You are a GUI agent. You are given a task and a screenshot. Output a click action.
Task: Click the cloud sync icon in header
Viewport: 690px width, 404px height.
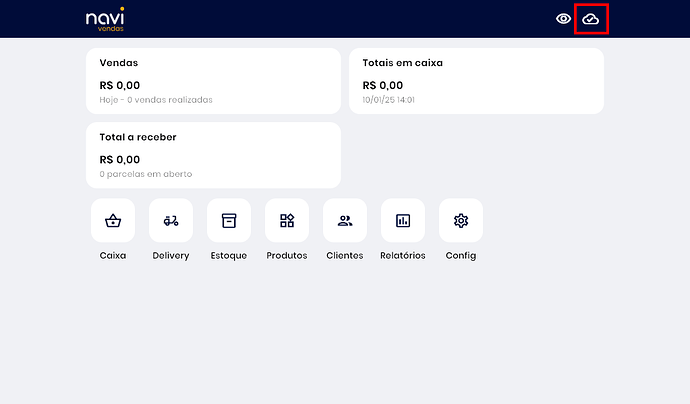[x=591, y=19]
